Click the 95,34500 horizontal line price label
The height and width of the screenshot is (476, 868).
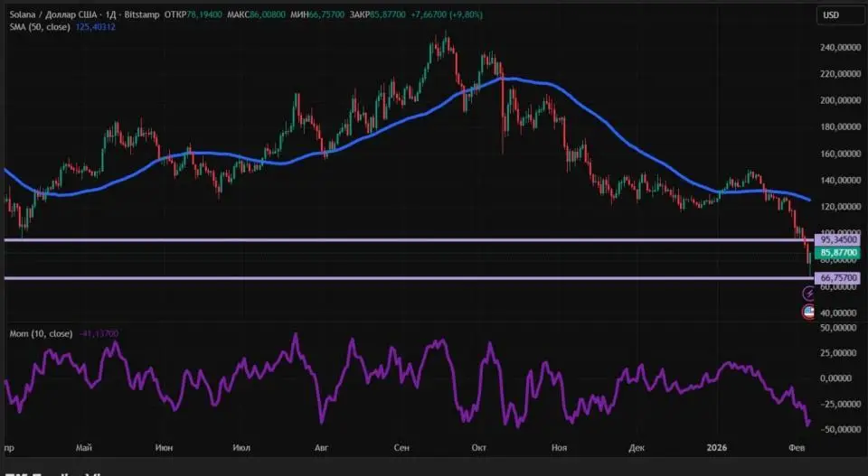click(x=836, y=239)
